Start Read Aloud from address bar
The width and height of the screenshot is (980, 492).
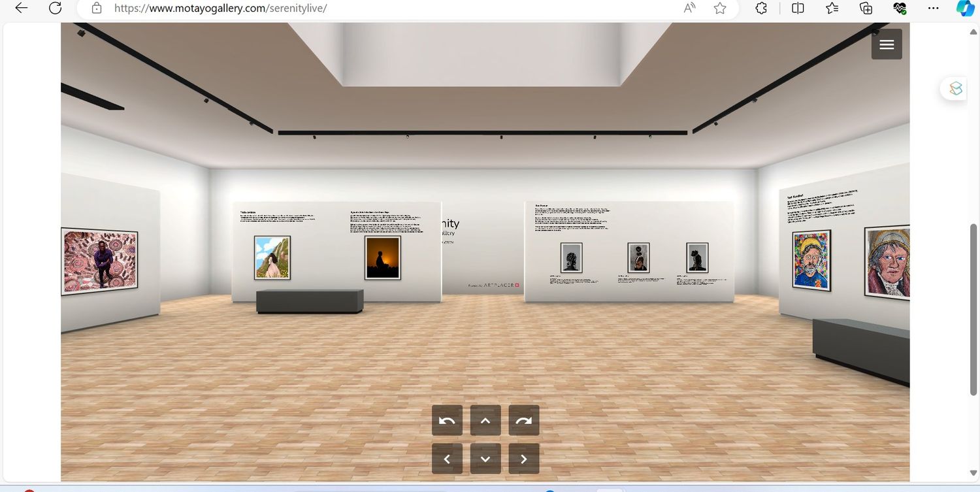click(689, 8)
